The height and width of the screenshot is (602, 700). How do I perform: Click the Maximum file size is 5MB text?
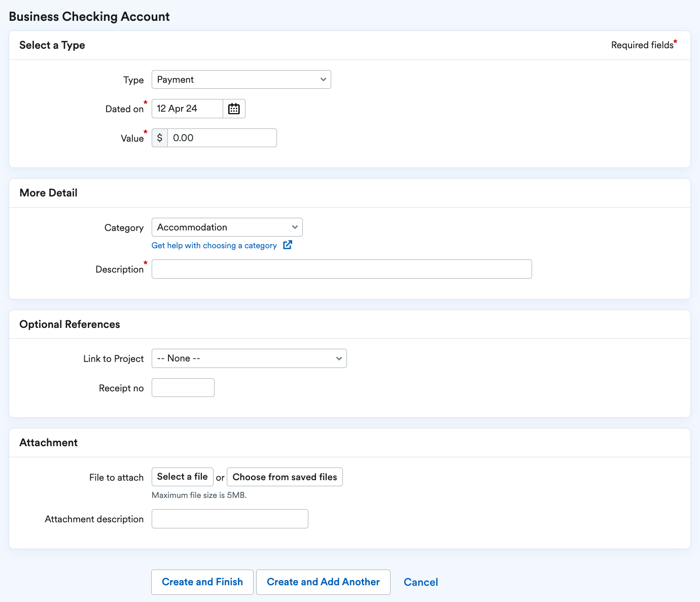pos(199,495)
